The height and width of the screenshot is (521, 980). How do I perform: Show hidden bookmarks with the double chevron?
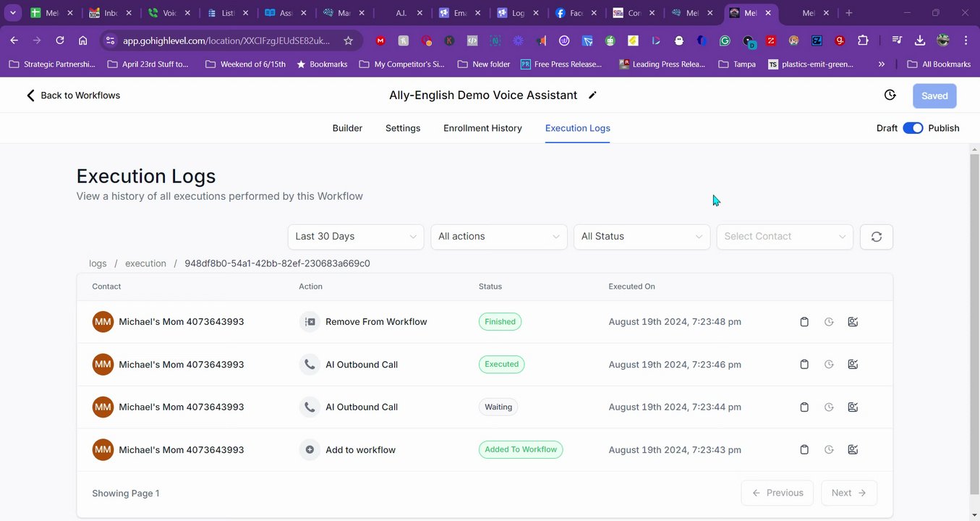point(882,64)
